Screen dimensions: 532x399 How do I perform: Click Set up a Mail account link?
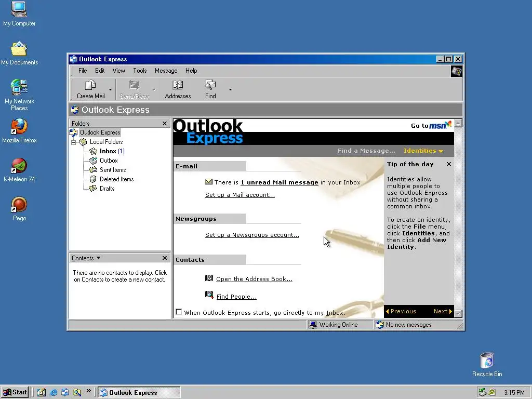click(240, 195)
